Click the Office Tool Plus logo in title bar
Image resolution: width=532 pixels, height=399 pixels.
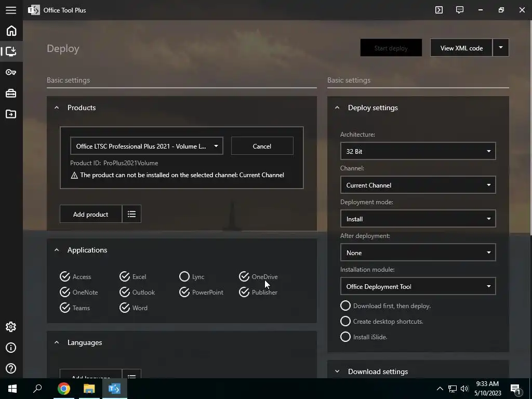[34, 10]
